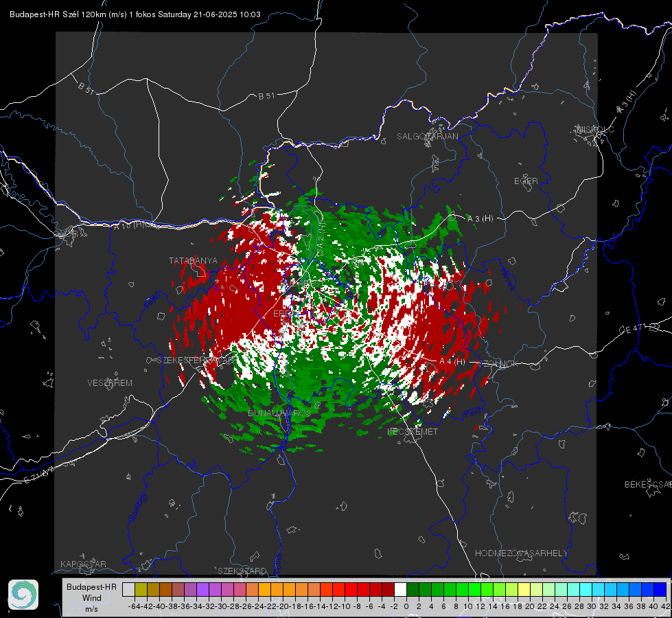
Task: Click the EGER city label
Action: pyautogui.click(x=526, y=181)
